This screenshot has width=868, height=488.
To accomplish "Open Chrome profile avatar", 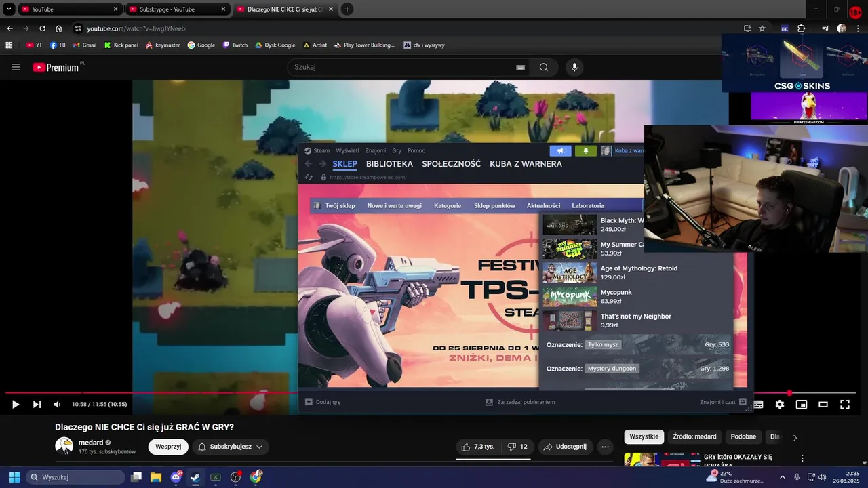I will (842, 28).
